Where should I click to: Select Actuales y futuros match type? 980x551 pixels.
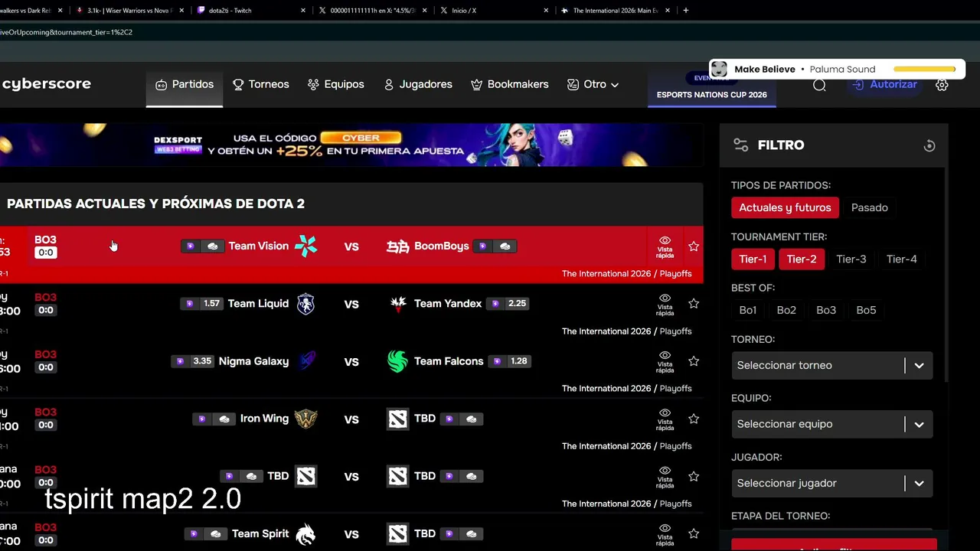pyautogui.click(x=785, y=207)
